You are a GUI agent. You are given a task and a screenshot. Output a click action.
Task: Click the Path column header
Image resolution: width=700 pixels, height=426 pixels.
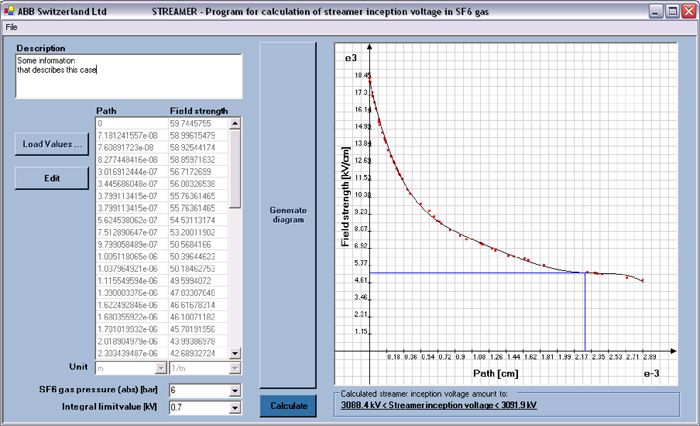(106, 111)
